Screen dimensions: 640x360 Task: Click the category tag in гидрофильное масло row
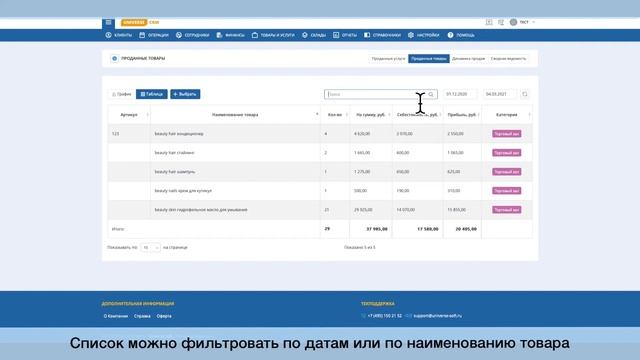507,210
